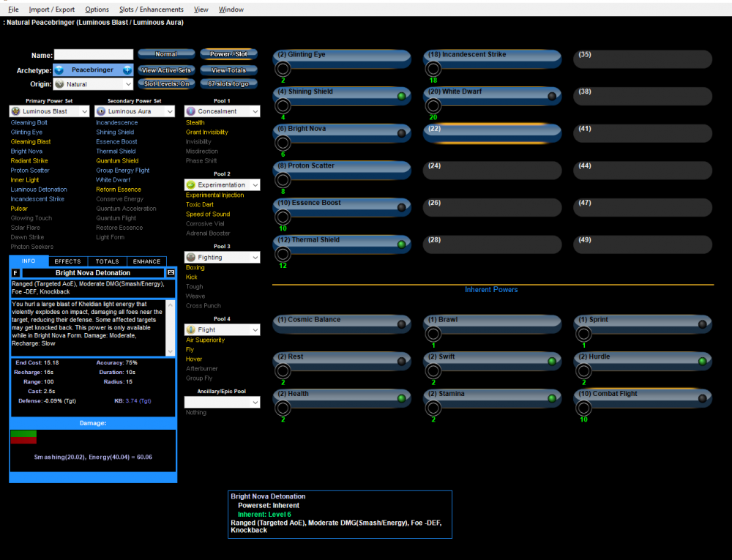732x560 pixels.
Task: Click the small icon right of Bright Nova Detonation title
Action: tap(171, 273)
